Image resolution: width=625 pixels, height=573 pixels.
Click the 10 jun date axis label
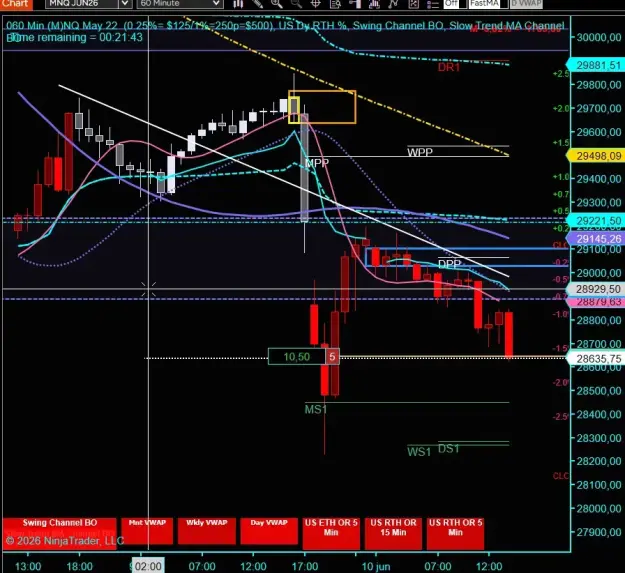pos(376,566)
